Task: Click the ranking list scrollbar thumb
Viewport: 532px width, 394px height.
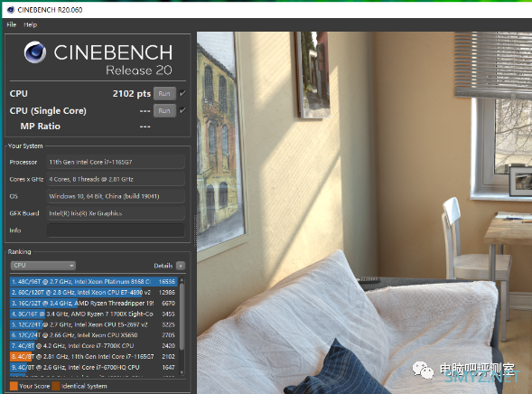Action: coord(182,316)
